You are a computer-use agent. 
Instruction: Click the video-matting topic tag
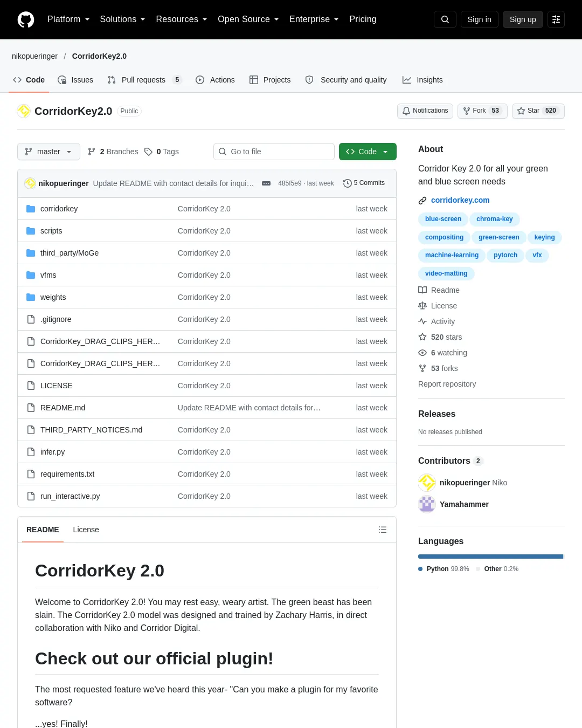point(446,273)
